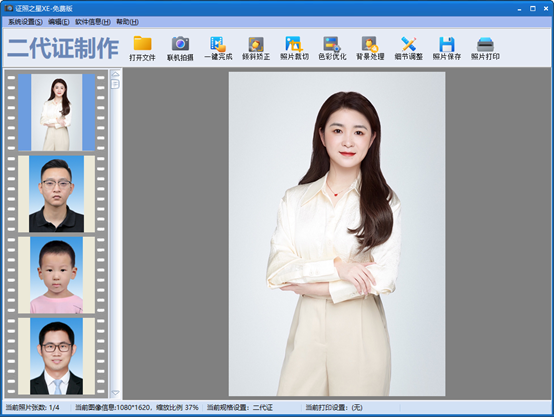Print using the 照片打印 icon
The image size is (554, 417).
pyautogui.click(x=485, y=48)
